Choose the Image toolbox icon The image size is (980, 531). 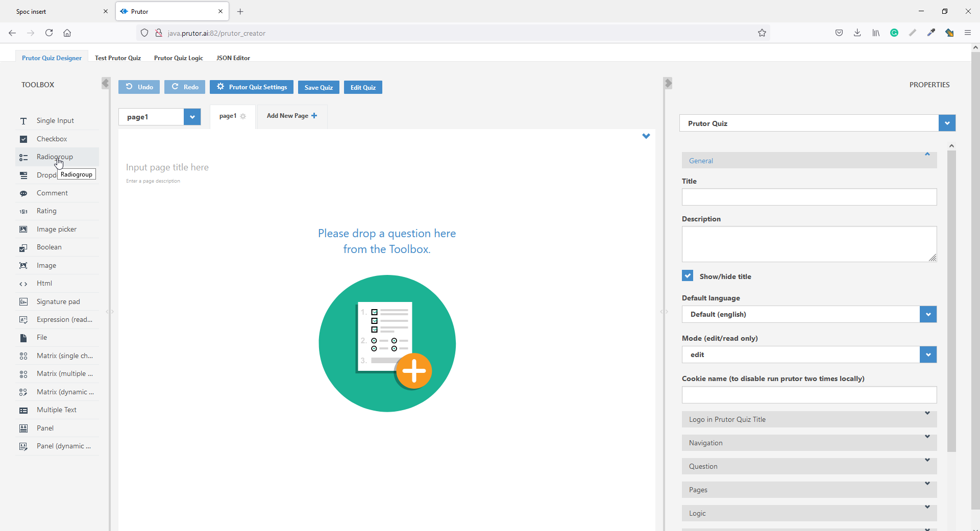(23, 266)
